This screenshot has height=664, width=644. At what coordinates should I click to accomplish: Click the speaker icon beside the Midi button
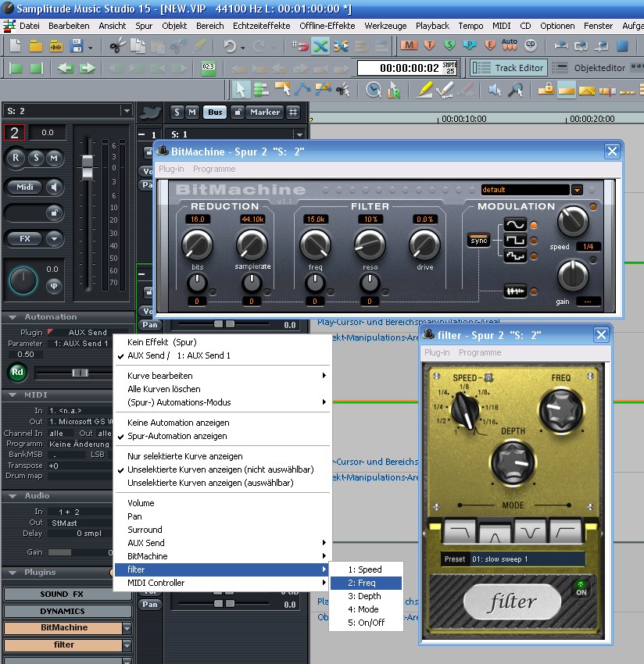[x=54, y=187]
